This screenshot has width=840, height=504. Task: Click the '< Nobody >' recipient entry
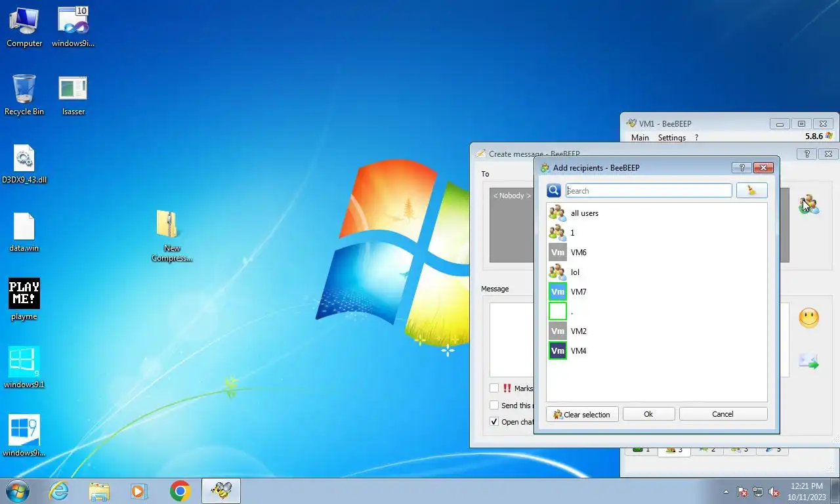click(x=512, y=196)
